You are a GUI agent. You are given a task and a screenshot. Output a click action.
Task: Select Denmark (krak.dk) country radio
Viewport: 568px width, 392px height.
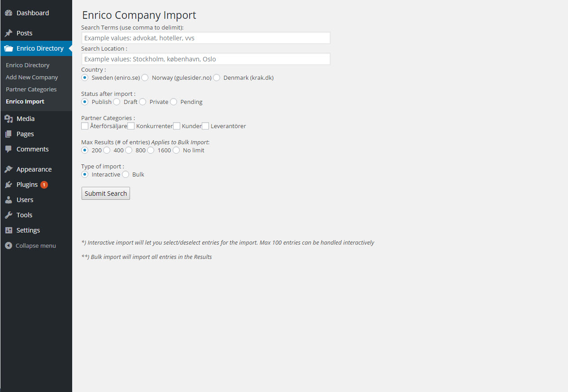tap(217, 78)
